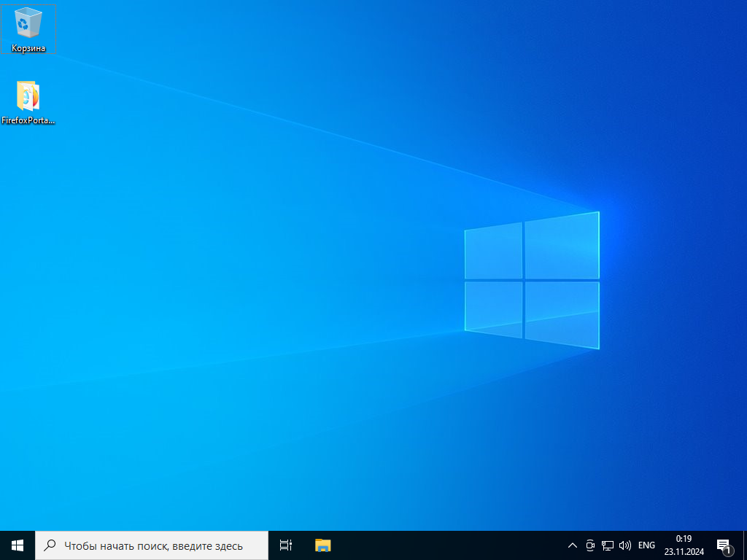Click the Meet Now camera tray icon

(x=590, y=545)
